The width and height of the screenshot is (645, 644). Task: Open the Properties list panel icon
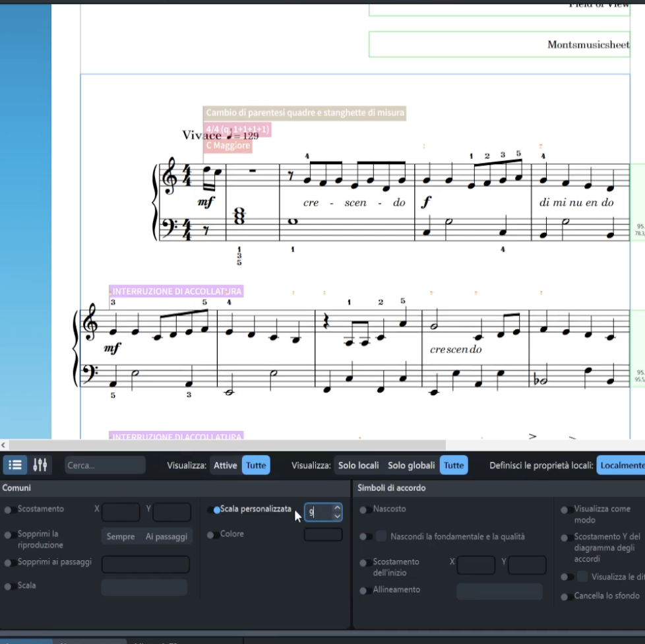tap(15, 465)
